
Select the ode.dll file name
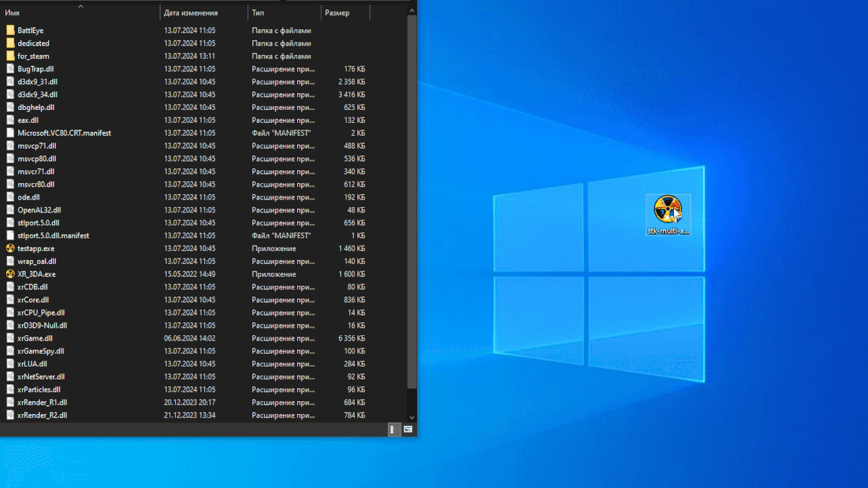click(28, 197)
